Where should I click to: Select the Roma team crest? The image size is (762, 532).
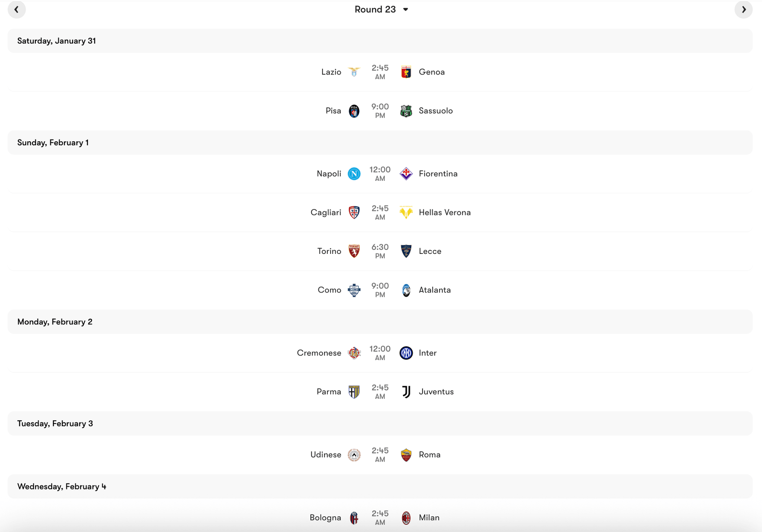click(x=406, y=454)
